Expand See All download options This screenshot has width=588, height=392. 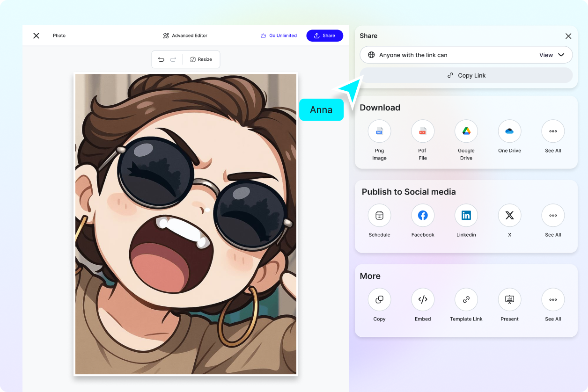[553, 131]
